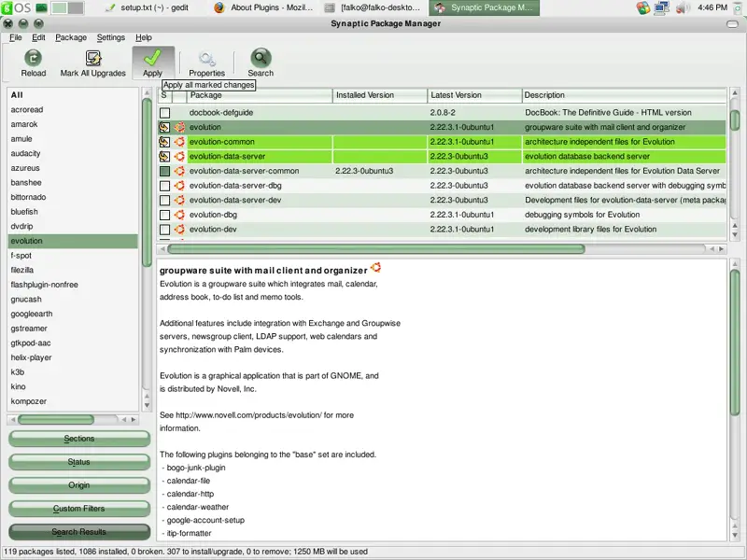
Task: Select amarok in the search list
Action: point(73,124)
